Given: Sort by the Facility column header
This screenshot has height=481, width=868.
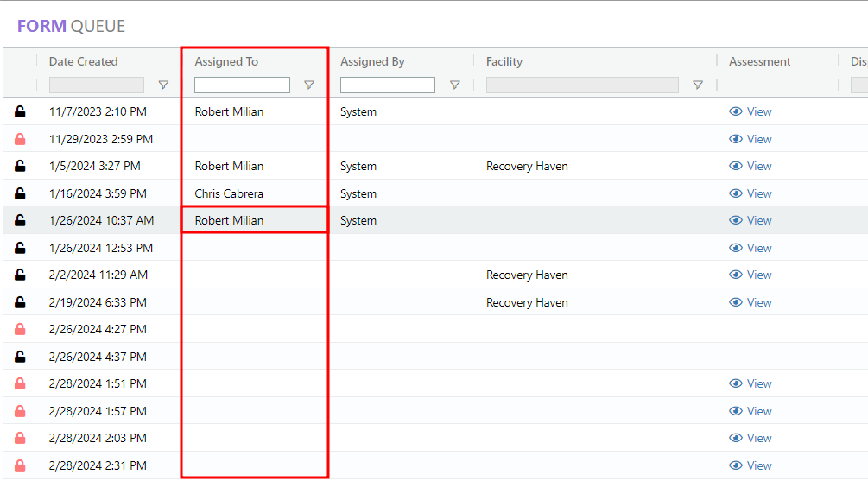Looking at the screenshot, I should (x=504, y=61).
